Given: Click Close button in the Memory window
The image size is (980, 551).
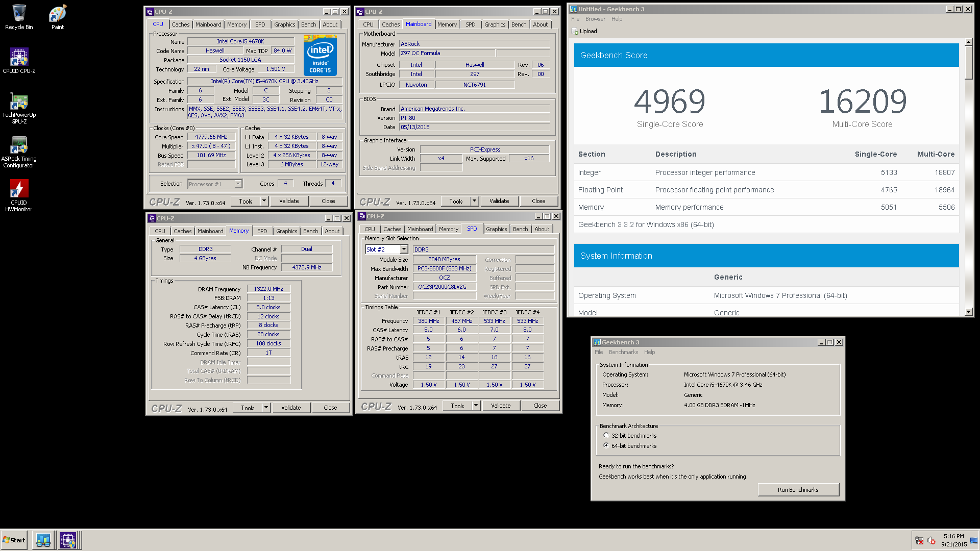Looking at the screenshot, I should (330, 408).
